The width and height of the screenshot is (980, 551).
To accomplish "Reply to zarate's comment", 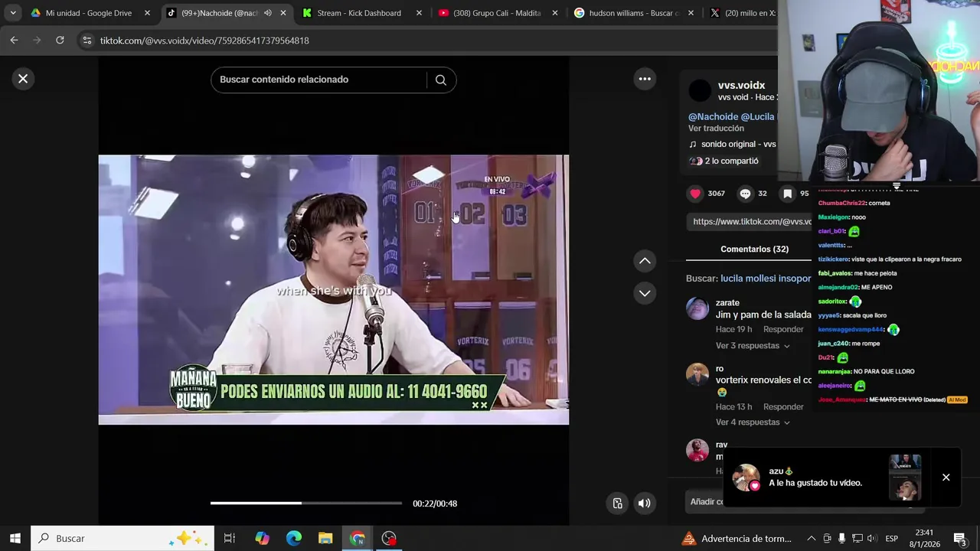I will (783, 329).
